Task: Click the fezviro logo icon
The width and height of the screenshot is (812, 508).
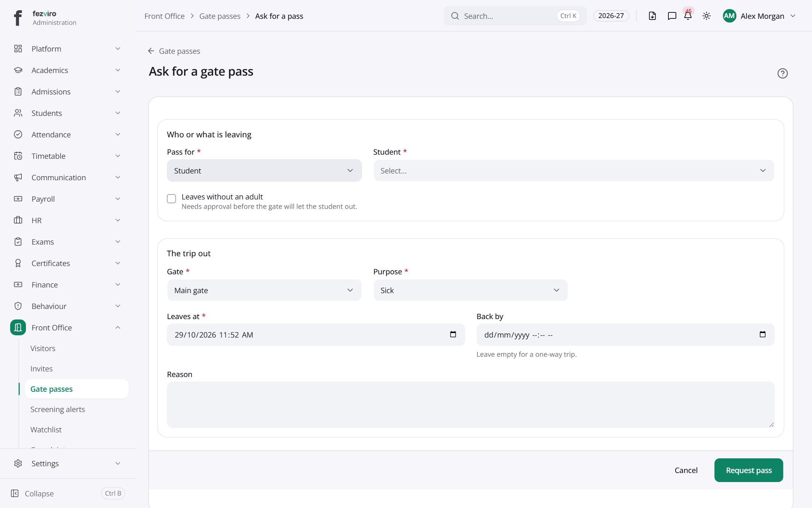Action: coord(18,18)
